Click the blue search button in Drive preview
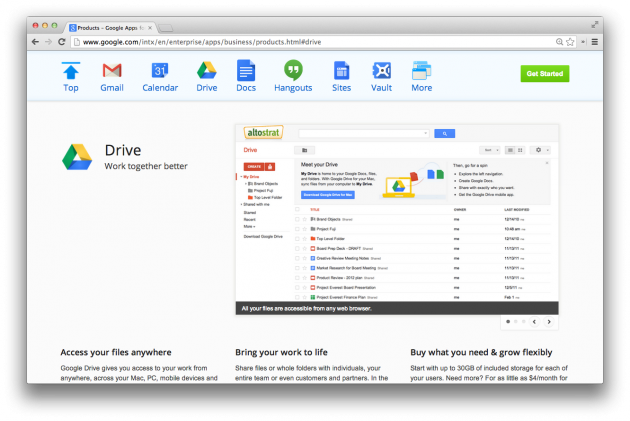Viewport: 630px width, 421px height. 444,133
